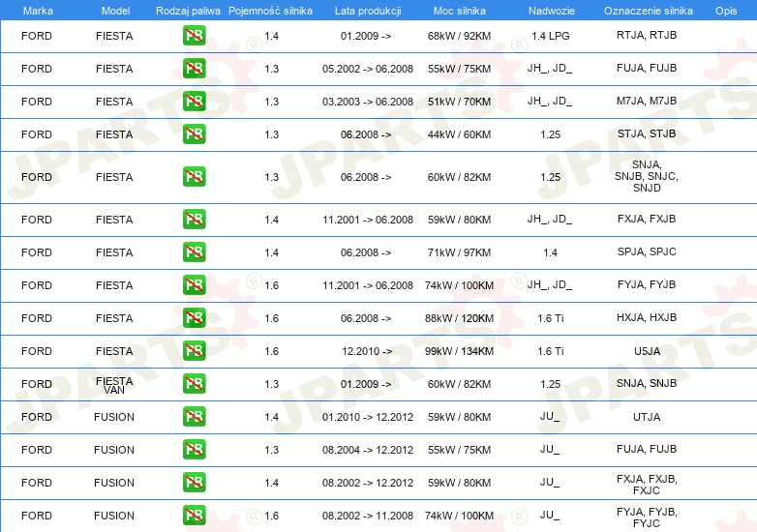This screenshot has width=757, height=532.
Task: Click the Nadwozie column header
Action: 552,11
